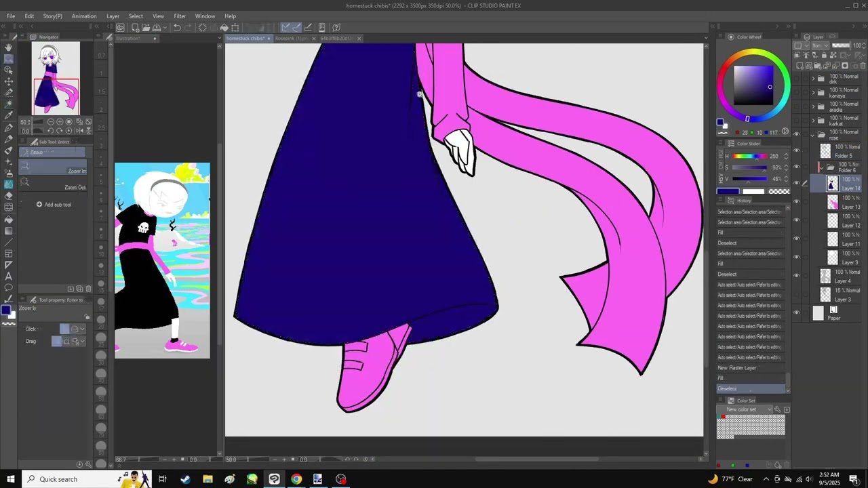Open the File menu

pyautogui.click(x=11, y=16)
